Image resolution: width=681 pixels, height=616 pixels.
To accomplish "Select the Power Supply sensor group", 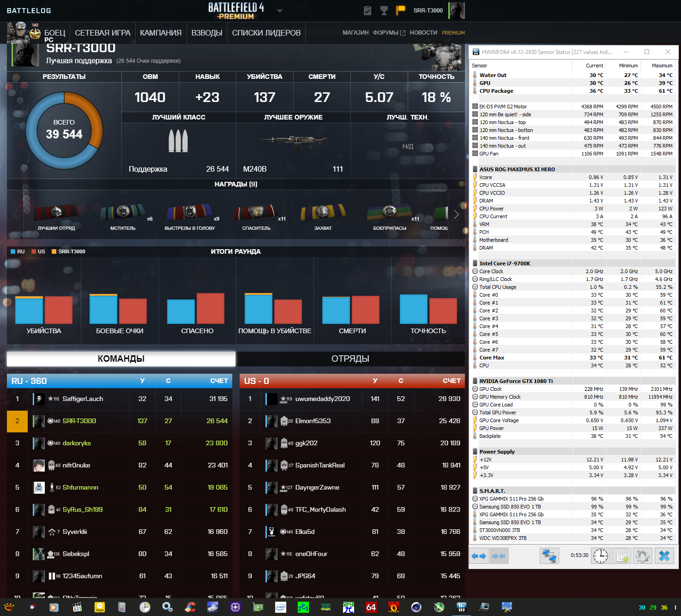I will click(573, 452).
